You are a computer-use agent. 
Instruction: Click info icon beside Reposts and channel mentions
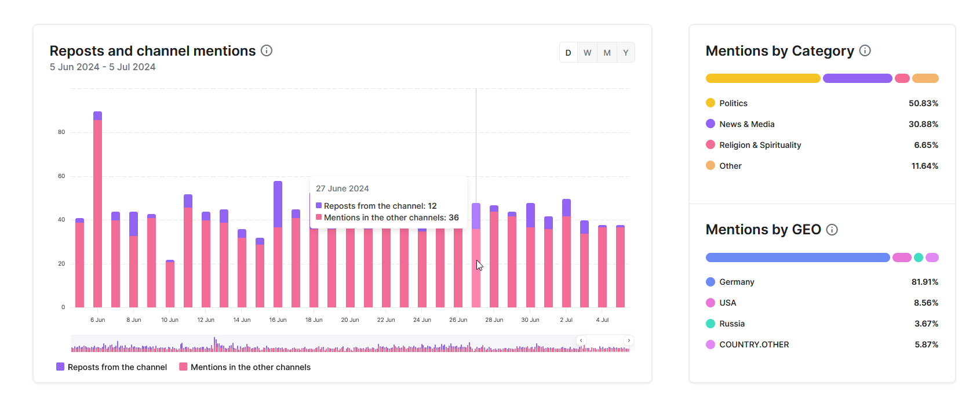click(x=267, y=51)
